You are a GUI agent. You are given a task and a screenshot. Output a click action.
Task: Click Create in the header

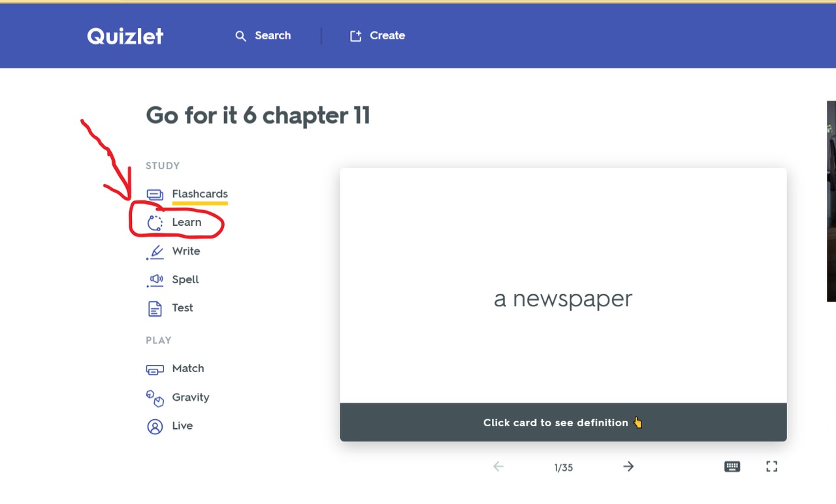(378, 36)
